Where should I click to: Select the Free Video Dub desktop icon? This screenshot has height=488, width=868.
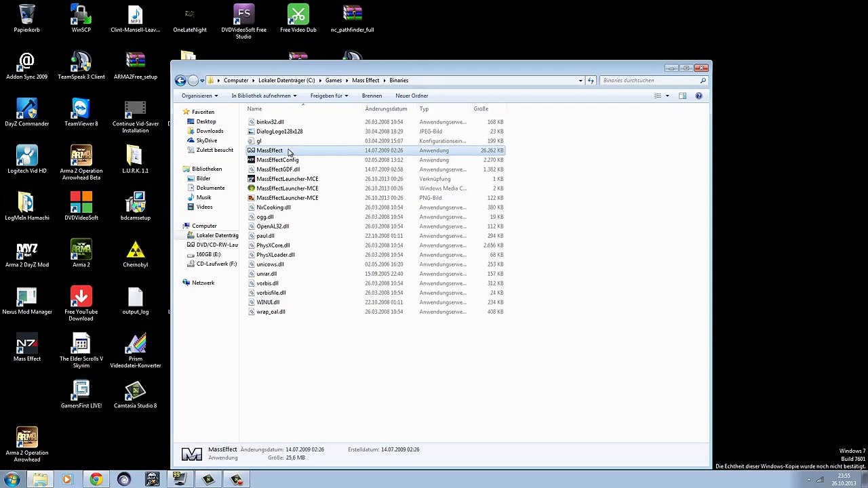coord(298,18)
